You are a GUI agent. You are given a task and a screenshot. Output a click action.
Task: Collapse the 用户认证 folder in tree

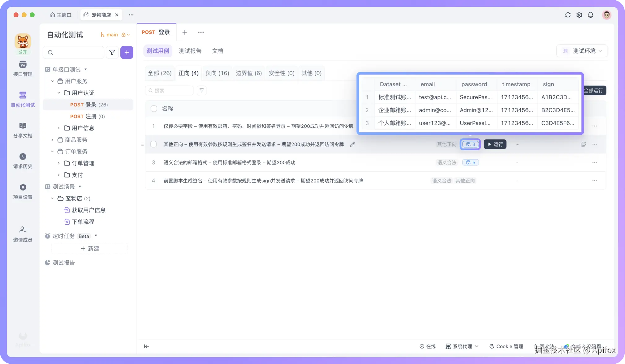click(58, 93)
